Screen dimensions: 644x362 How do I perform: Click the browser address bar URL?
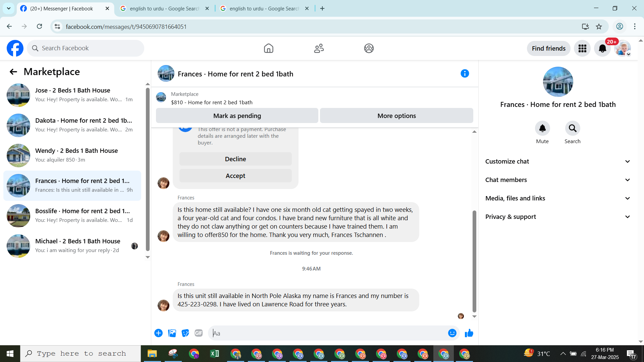pyautogui.click(x=126, y=26)
